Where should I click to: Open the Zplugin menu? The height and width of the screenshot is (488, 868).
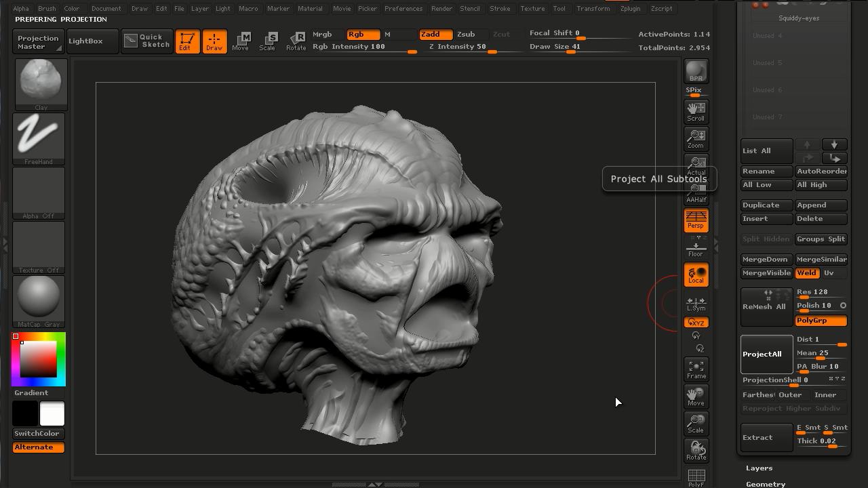tap(630, 9)
